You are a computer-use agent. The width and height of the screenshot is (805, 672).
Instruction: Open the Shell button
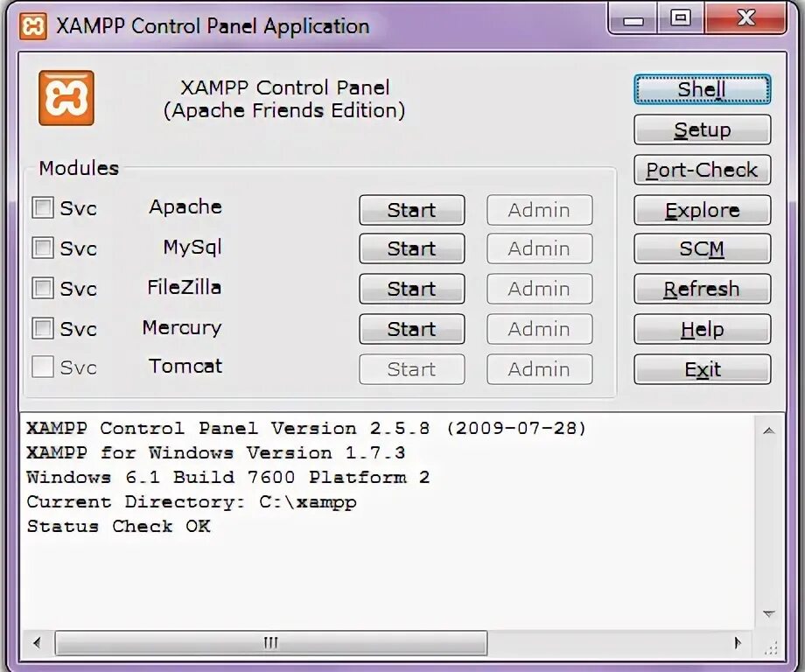tap(703, 89)
